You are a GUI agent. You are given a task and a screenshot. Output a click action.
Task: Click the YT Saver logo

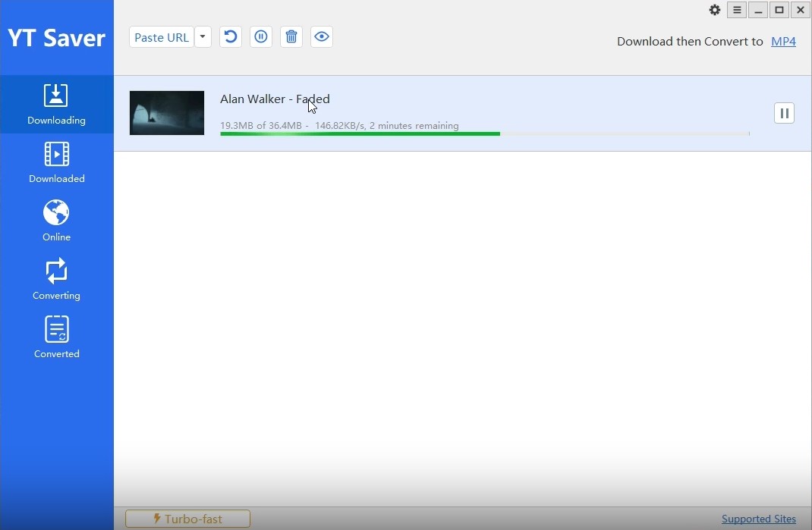pos(56,38)
